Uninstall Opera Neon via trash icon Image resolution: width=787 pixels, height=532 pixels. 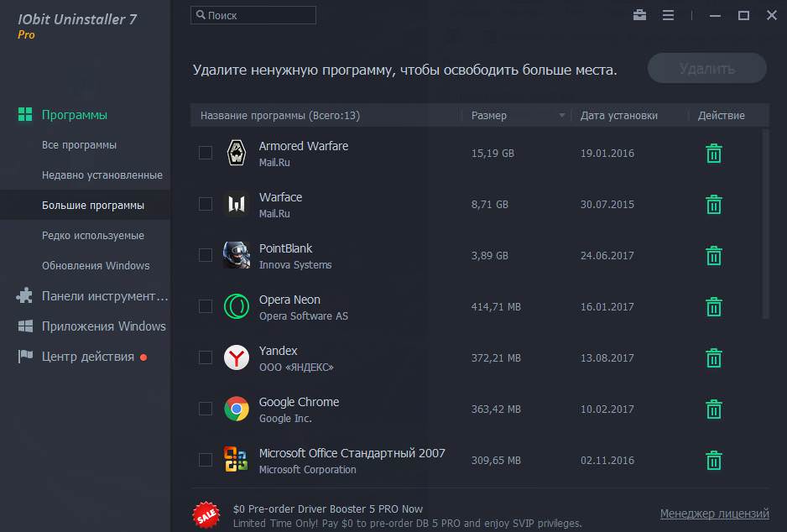[x=714, y=307]
